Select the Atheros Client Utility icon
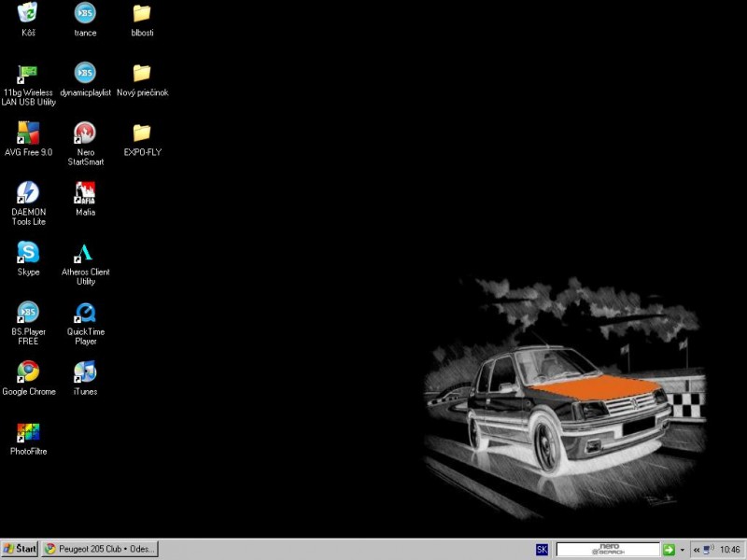This screenshot has width=747, height=560. pos(85,252)
